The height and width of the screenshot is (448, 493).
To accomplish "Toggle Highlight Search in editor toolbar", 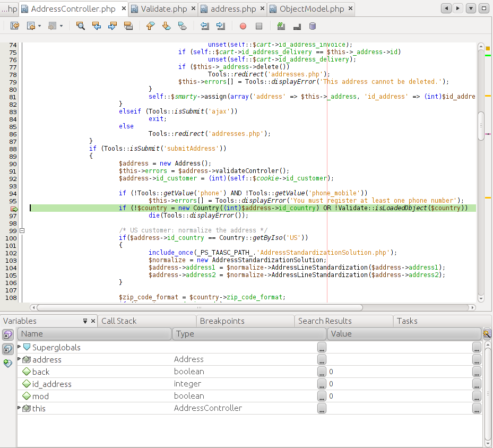I will [128, 25].
